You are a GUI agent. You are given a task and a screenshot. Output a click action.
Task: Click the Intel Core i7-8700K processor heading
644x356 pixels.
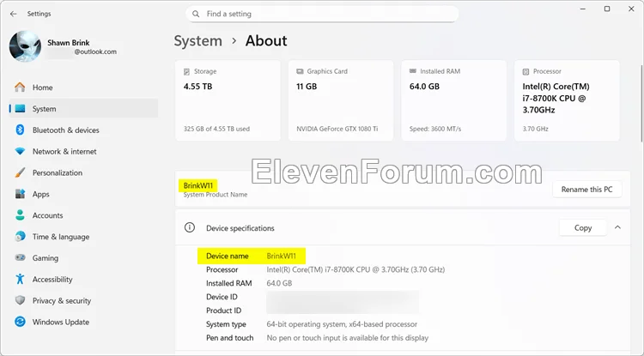pos(556,98)
